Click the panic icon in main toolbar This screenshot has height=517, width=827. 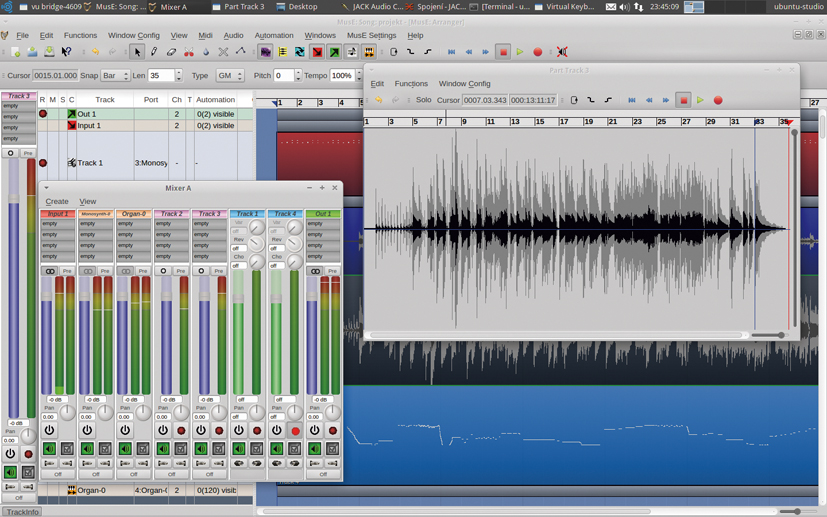pos(562,52)
